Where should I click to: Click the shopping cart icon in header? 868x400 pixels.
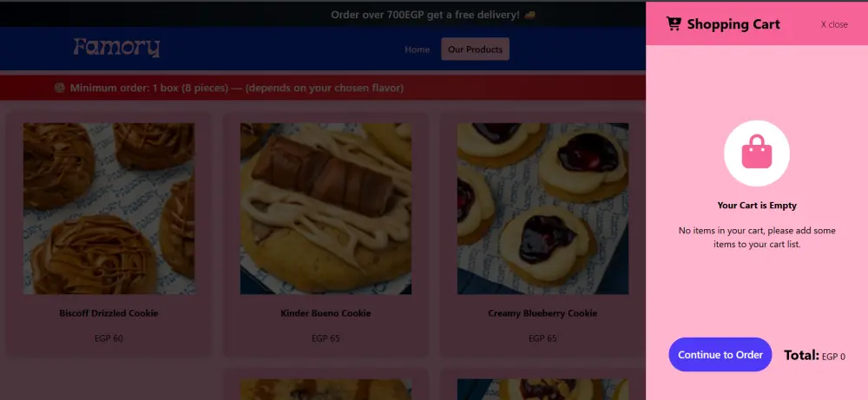(x=674, y=23)
